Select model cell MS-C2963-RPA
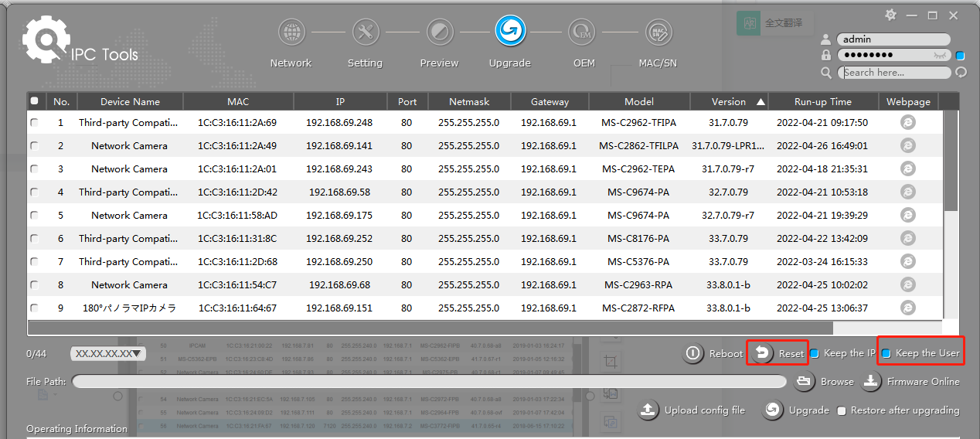This screenshot has width=980, height=439. [x=638, y=284]
